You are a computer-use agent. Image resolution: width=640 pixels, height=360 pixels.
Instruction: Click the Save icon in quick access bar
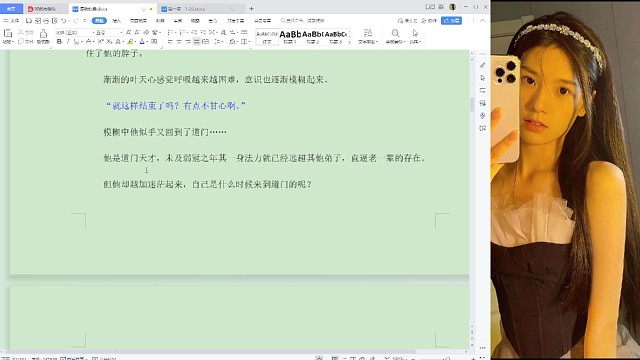pos(29,20)
